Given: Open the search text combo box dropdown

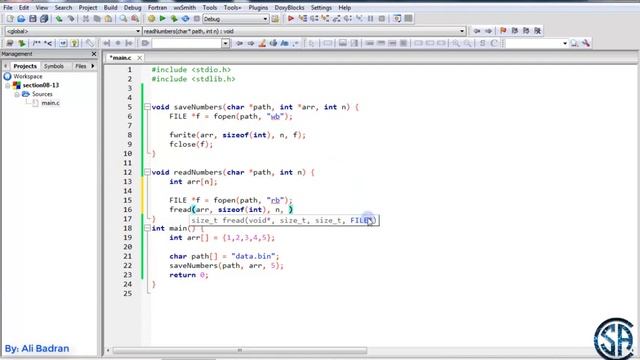Looking at the screenshot, I should pyautogui.click(x=225, y=43).
